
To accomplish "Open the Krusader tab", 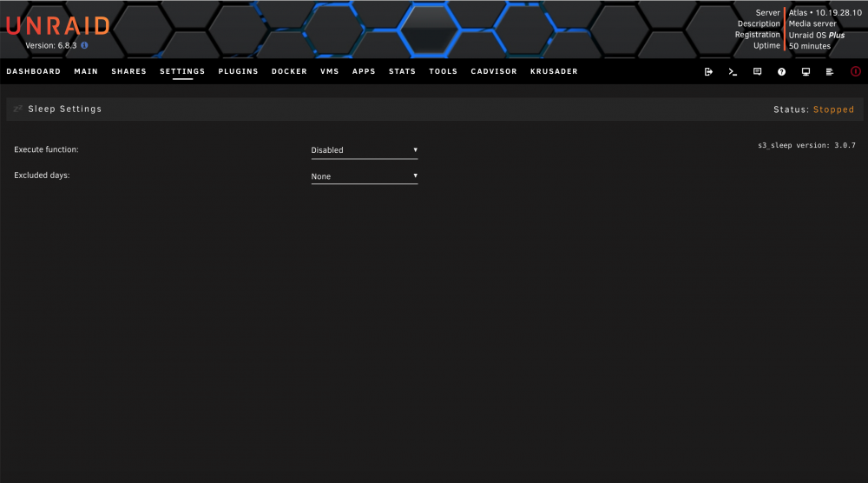I will point(554,71).
